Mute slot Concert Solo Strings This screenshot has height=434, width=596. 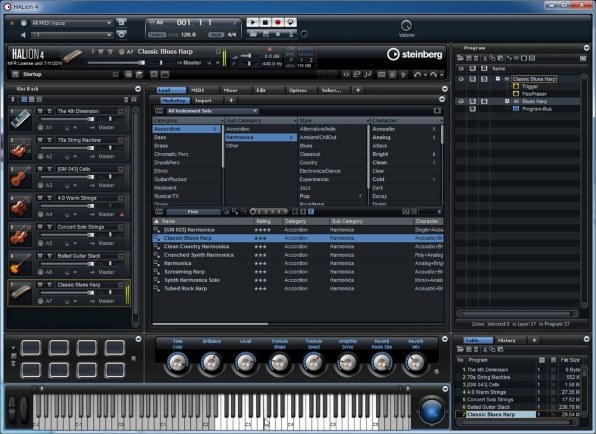40,227
